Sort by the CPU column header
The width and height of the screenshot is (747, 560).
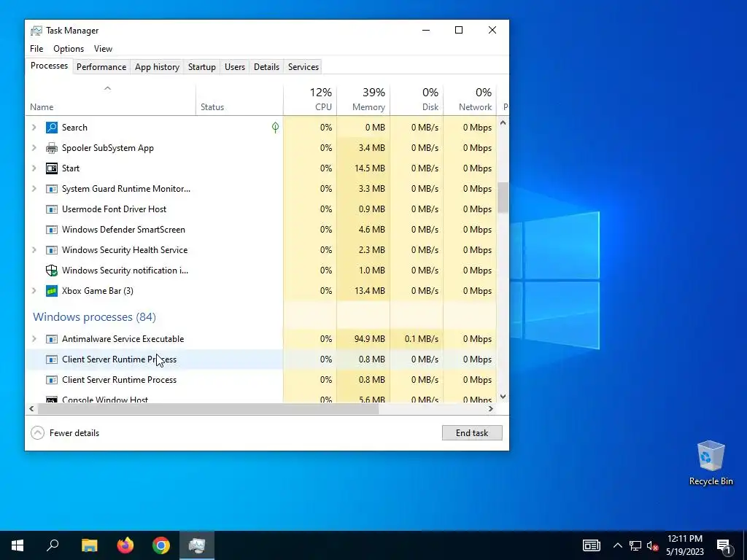[x=310, y=99]
